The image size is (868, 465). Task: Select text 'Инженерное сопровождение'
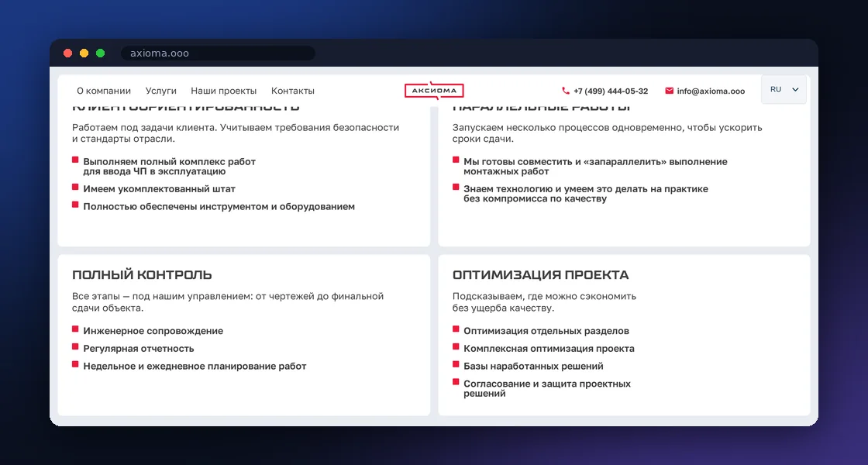153,331
